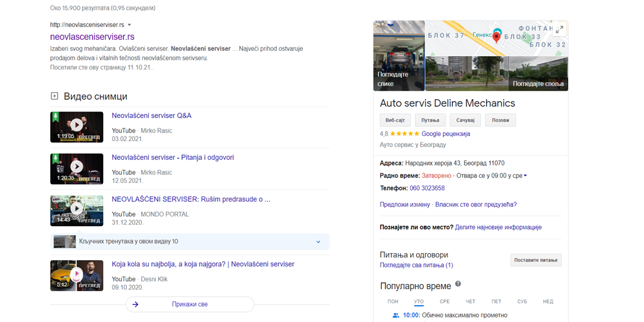
Task: Click address Народних хероја 43, Београд 11070
Action: point(455,163)
